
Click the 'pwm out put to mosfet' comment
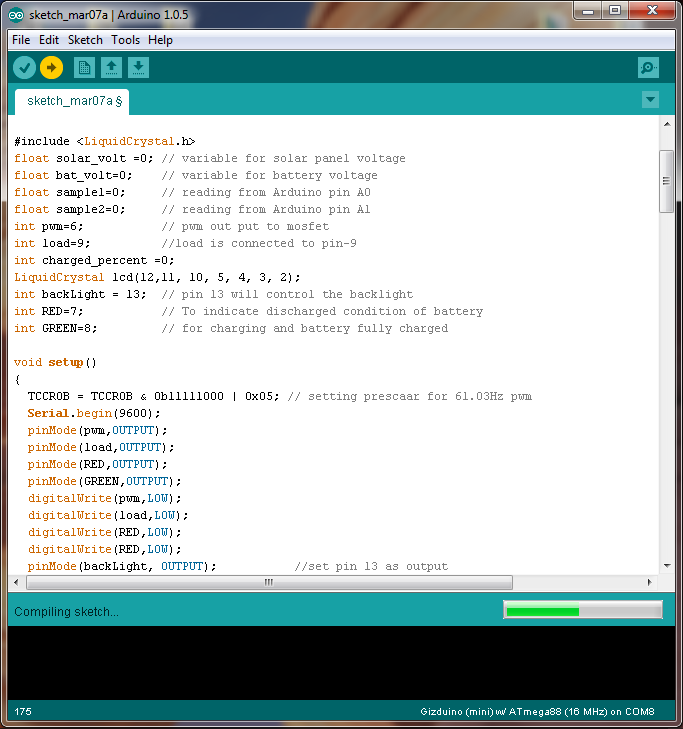pyautogui.click(x=245, y=226)
